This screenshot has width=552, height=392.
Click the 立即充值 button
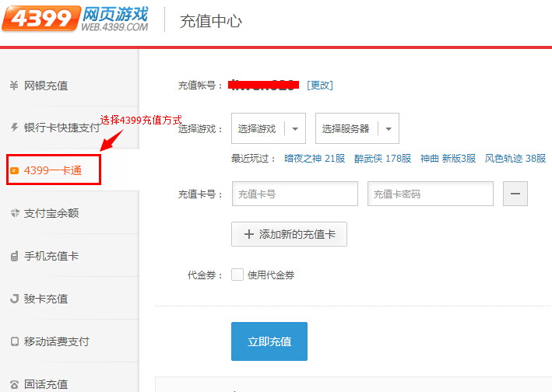point(269,341)
